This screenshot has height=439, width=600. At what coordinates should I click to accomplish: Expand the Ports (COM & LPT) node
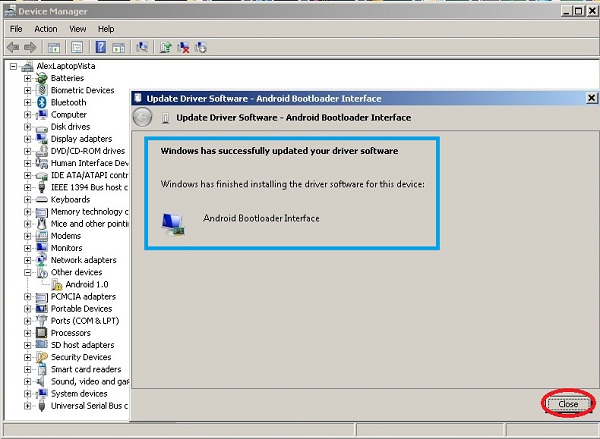pos(27,321)
